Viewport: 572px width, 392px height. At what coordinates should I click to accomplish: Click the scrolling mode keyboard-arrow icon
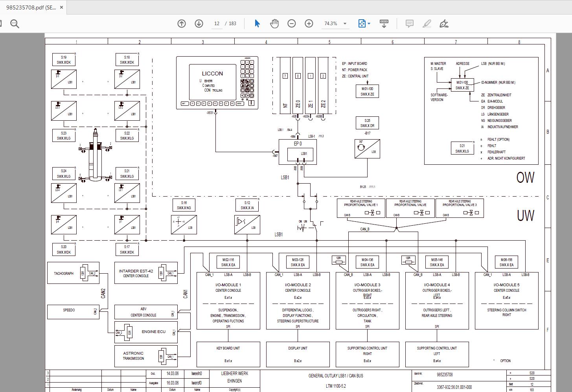[384, 24]
